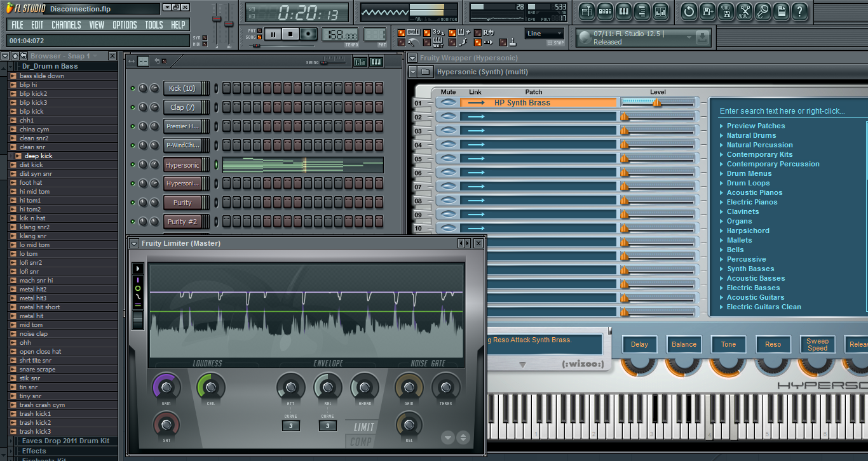This screenshot has width=868, height=461.
Task: Open the CHANNELS menu
Action: (66, 25)
